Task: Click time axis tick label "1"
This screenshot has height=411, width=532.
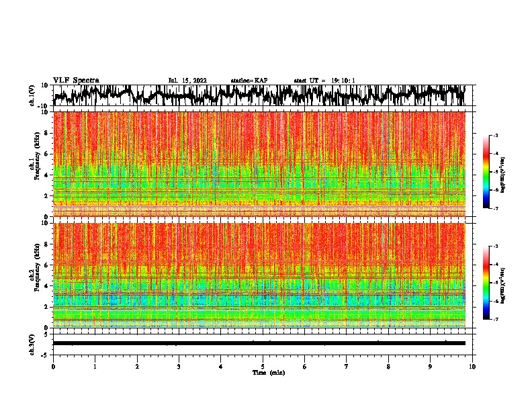Action: [95, 367]
